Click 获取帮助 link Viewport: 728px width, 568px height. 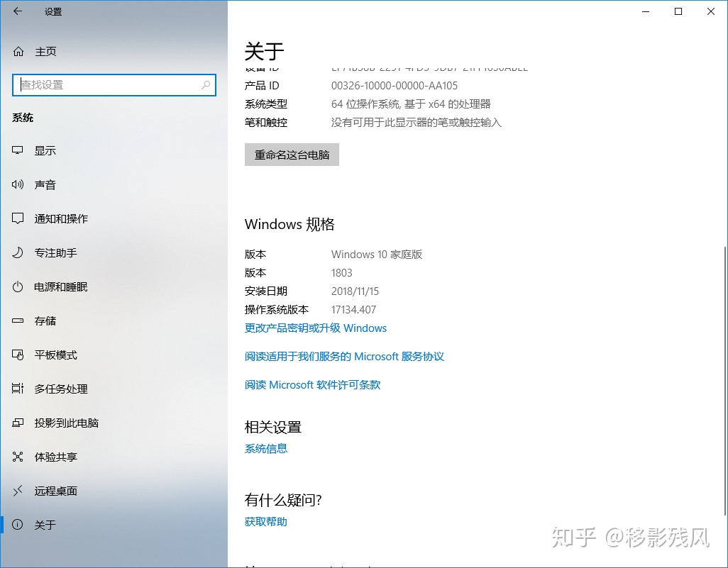(x=266, y=522)
